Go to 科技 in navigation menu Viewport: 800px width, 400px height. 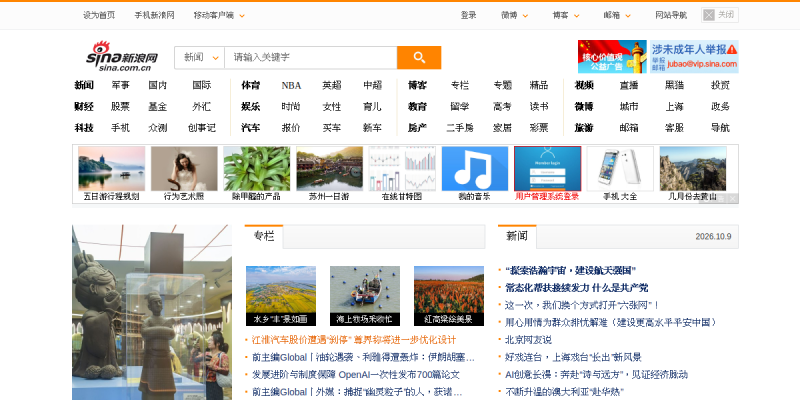pos(84,128)
